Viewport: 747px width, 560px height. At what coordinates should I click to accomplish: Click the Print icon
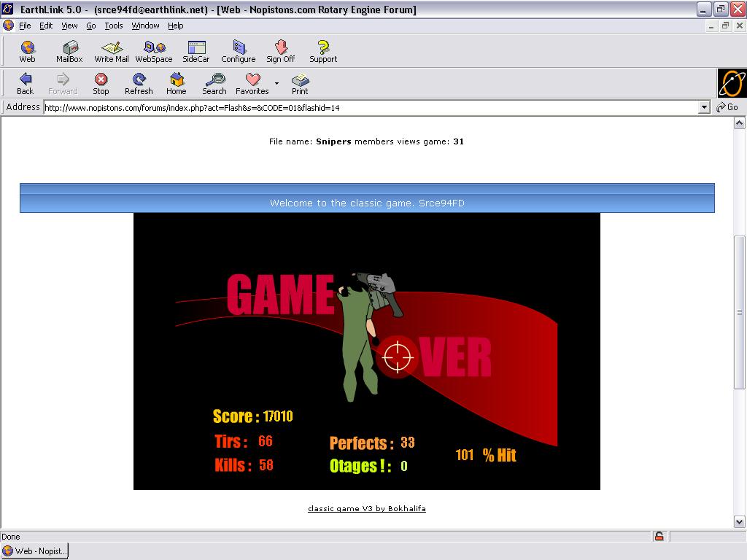[x=300, y=83]
